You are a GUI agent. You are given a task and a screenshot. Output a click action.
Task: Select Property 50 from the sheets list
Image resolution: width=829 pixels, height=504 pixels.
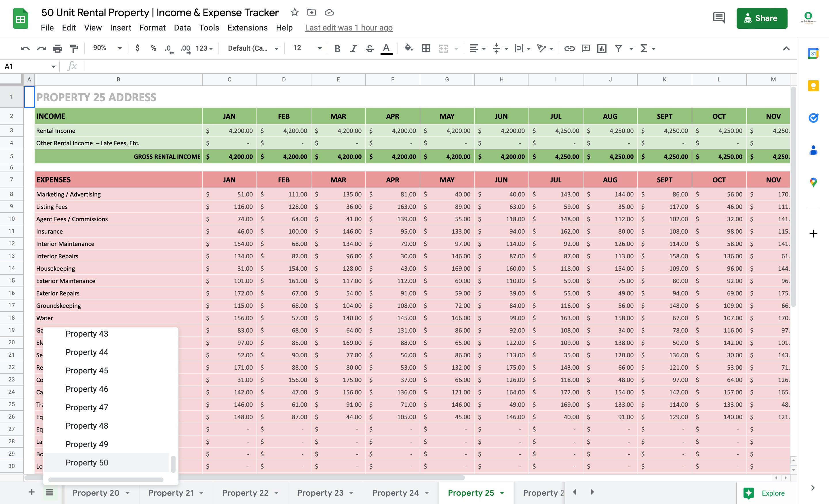[x=87, y=462]
